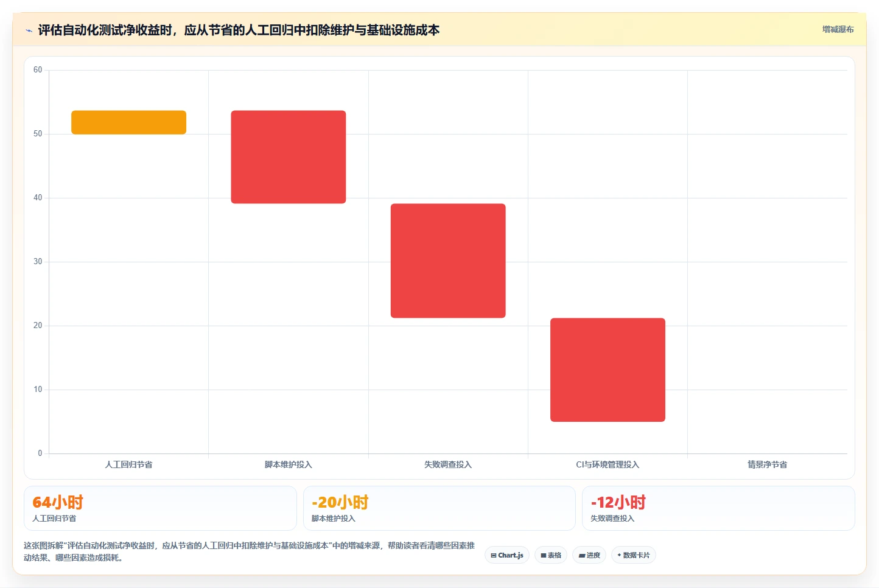This screenshot has height=588, width=879.
Task: Click the 表格 tag chip
Action: [551, 555]
